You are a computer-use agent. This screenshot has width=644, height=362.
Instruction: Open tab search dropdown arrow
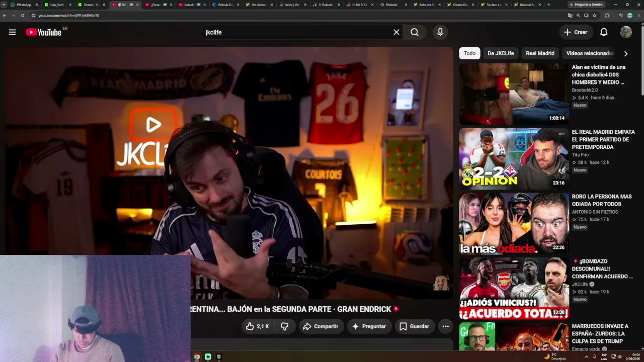tap(4, 5)
